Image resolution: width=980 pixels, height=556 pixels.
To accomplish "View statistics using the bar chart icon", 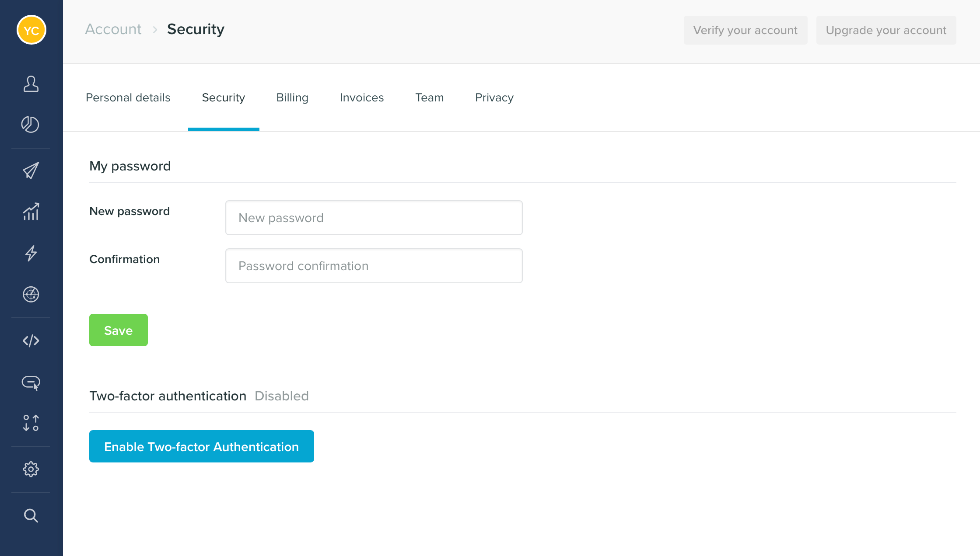I will [x=31, y=212].
